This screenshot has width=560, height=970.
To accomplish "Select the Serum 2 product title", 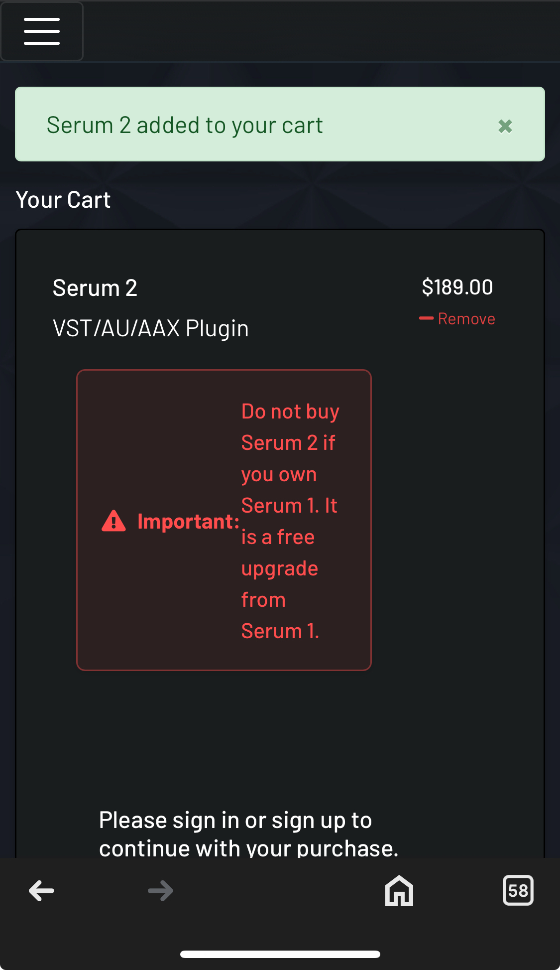I will point(95,288).
